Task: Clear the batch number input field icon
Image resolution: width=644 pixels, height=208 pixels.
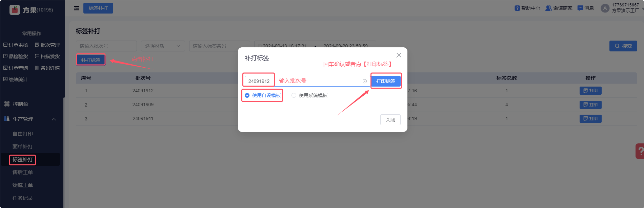Action: coord(365,81)
